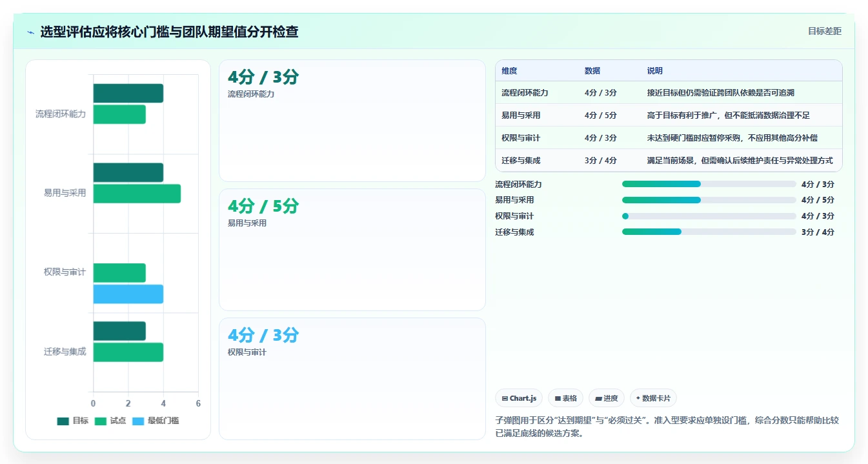Image resolution: width=868 pixels, height=464 pixels.
Task: Click the 迁移与集成 progress bar
Action: tap(709, 232)
